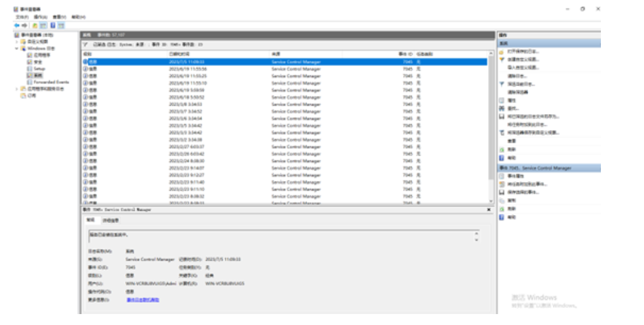Click the Create Custom View funnel icon
The image size is (644, 325).
pyautogui.click(x=501, y=60)
